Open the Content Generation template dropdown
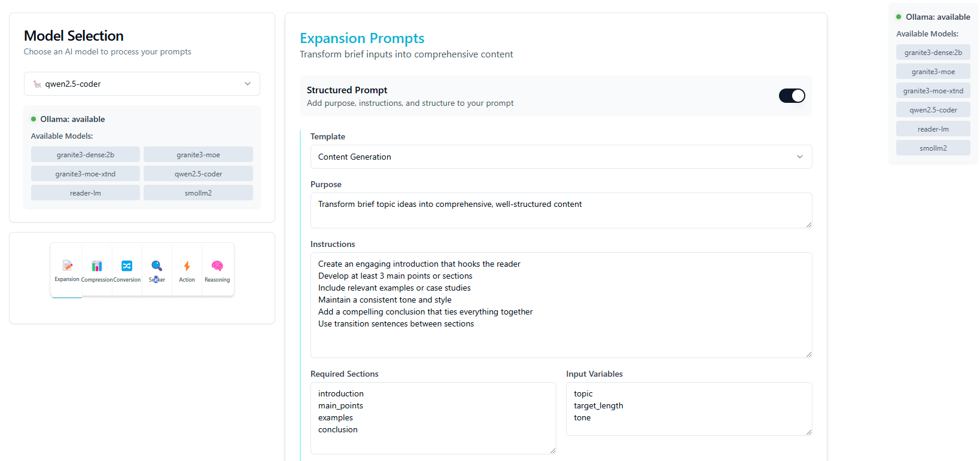Screen dimensions: 980x461 coord(561,157)
